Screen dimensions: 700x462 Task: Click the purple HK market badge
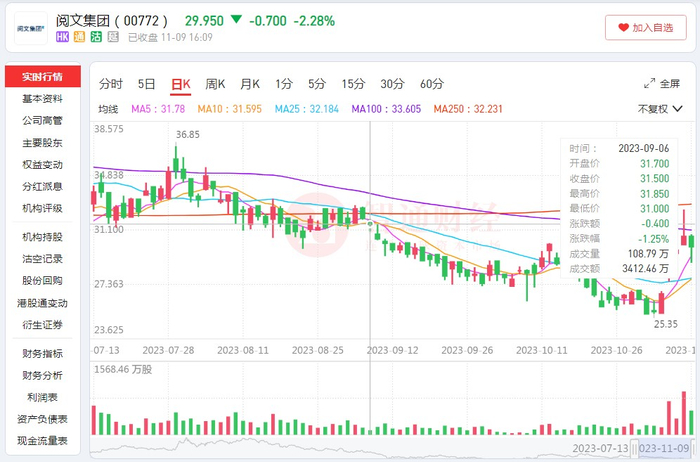point(64,37)
